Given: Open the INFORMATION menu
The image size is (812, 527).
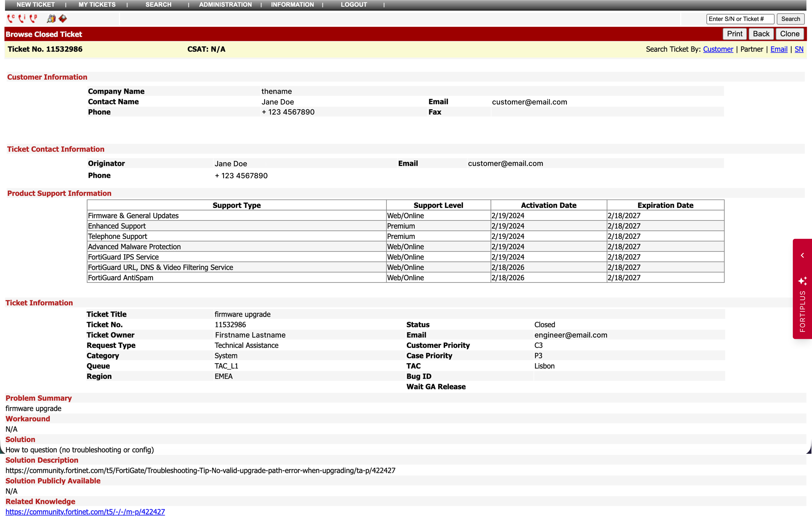Looking at the screenshot, I should click(x=292, y=5).
